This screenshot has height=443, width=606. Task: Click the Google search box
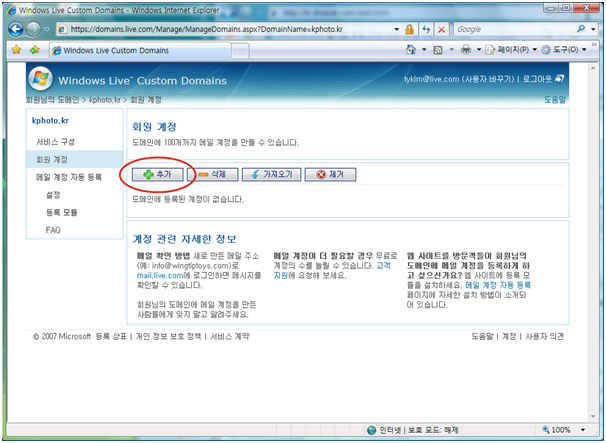click(x=514, y=29)
